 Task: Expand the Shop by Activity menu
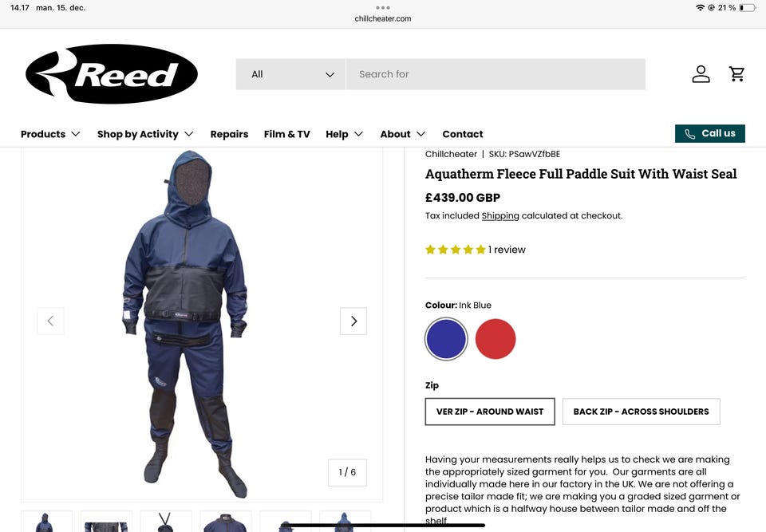145,134
